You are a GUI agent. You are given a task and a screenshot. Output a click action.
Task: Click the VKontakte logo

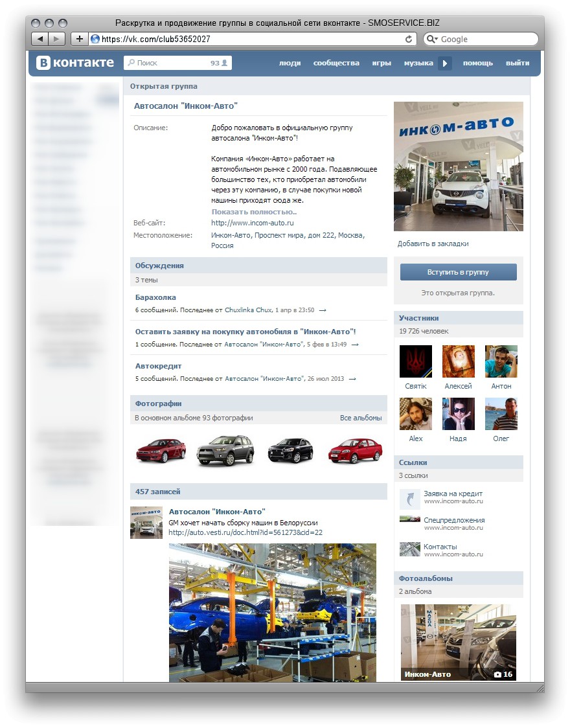pos(75,63)
